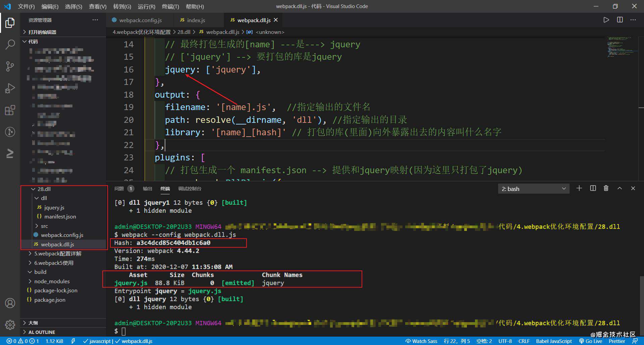
Task: Change end of line sequence CRLF
Action: (524, 341)
